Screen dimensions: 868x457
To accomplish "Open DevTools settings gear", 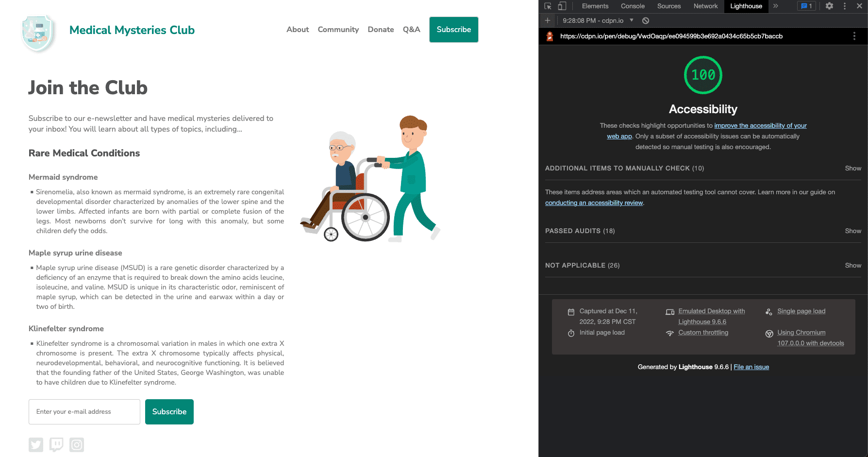I will (x=829, y=6).
